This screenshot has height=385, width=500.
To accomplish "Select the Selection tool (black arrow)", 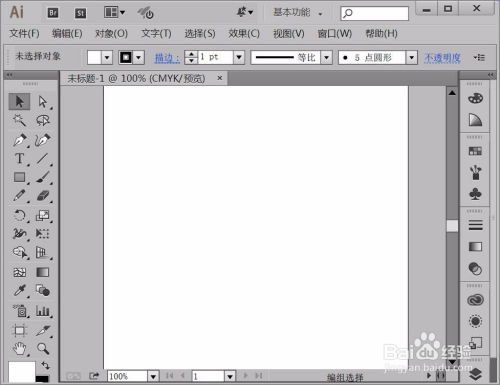I will tap(19, 102).
